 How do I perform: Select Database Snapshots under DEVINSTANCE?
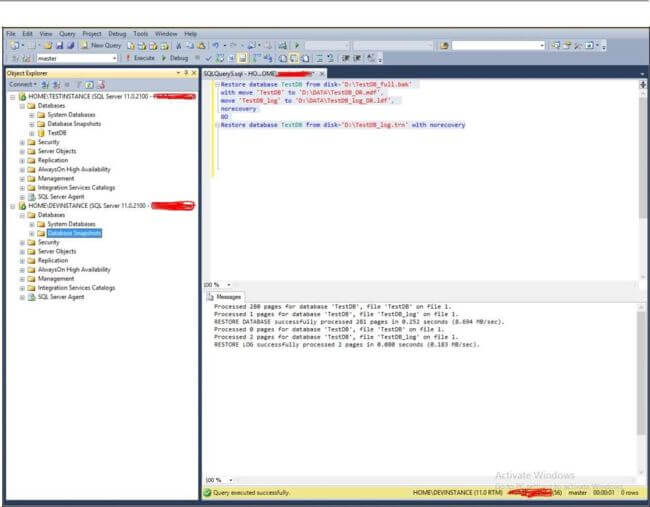74,233
